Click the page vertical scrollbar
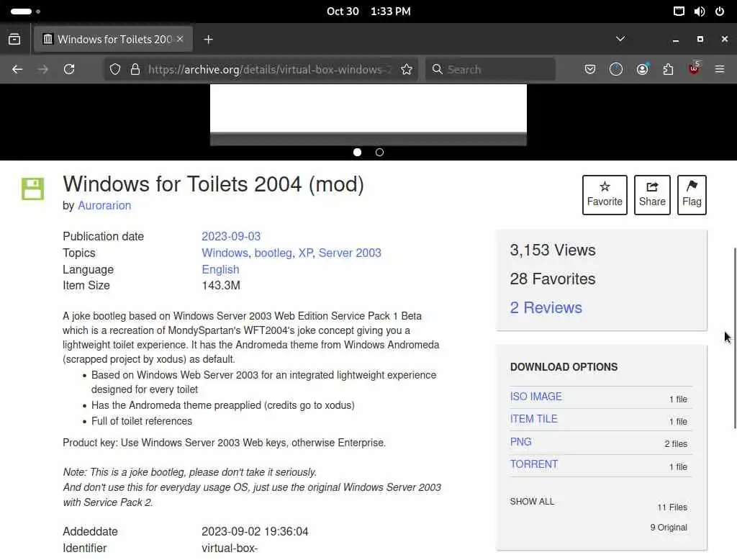Screen dimensions: 737x560 tap(735, 338)
